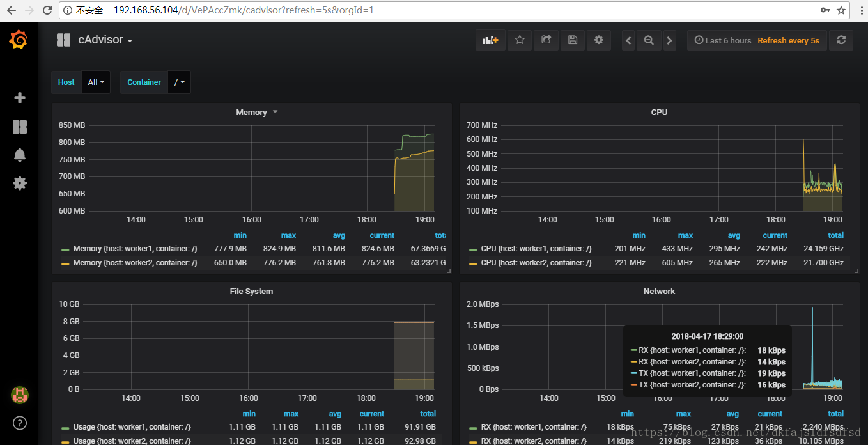The width and height of the screenshot is (868, 445).
Task: Open dashboard settings cog in top toolbar
Action: click(x=599, y=40)
